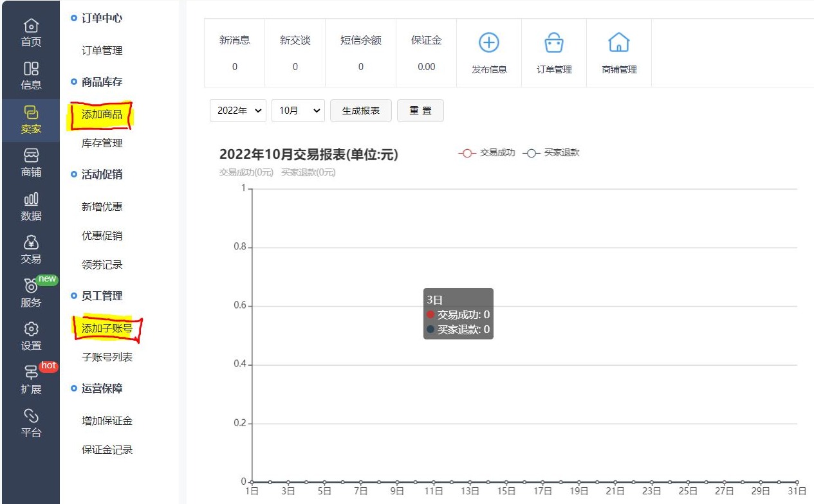Toggle 买家退款 legend series in chart

tap(551, 153)
